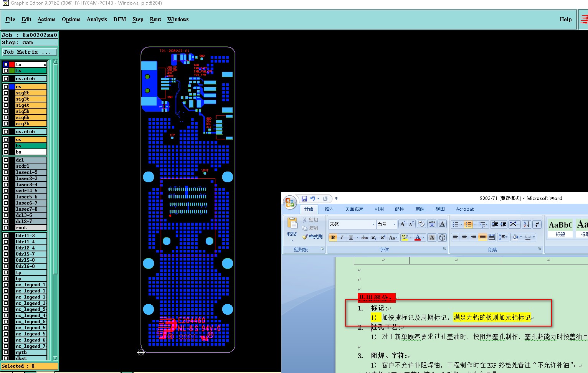This screenshot has width=588, height=373.
Task: Toggle the checkbox for sig2t layer
Action: [6, 93]
